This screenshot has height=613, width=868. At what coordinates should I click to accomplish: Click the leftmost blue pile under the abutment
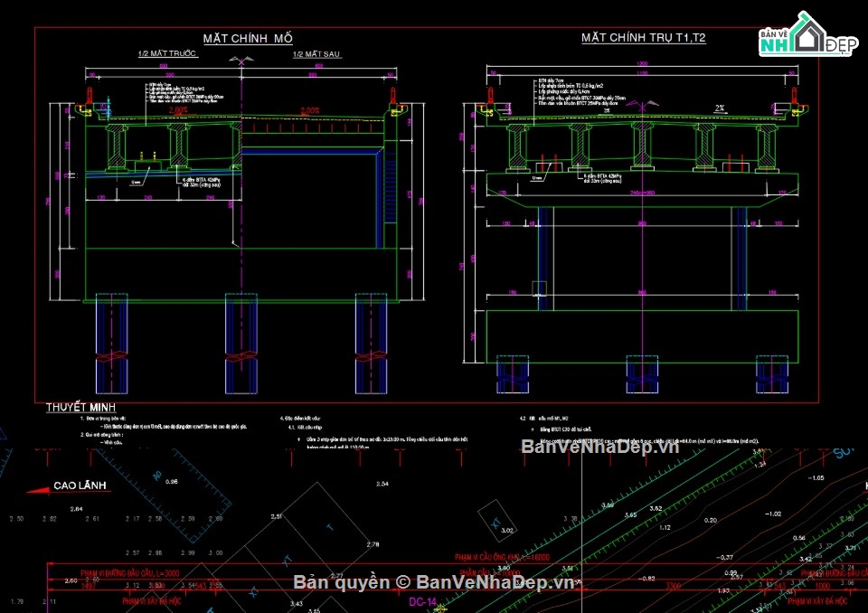[112, 342]
